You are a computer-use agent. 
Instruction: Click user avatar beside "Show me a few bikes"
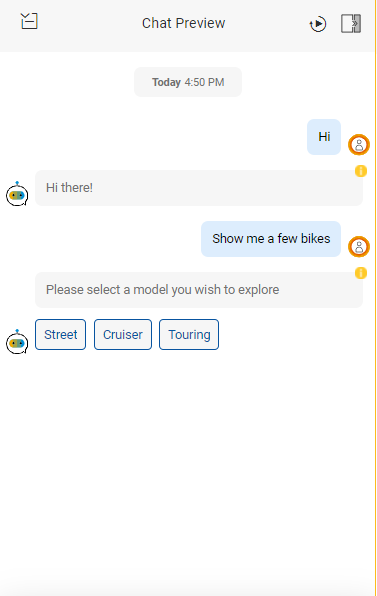(x=359, y=247)
